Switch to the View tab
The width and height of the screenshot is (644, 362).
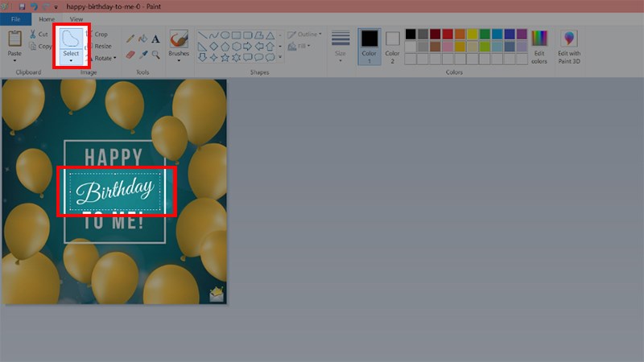pos(76,19)
